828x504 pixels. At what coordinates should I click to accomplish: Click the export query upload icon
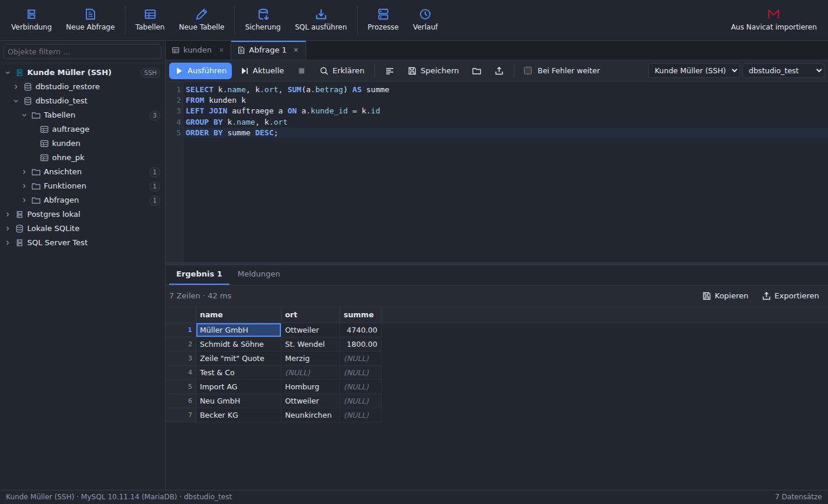[499, 71]
